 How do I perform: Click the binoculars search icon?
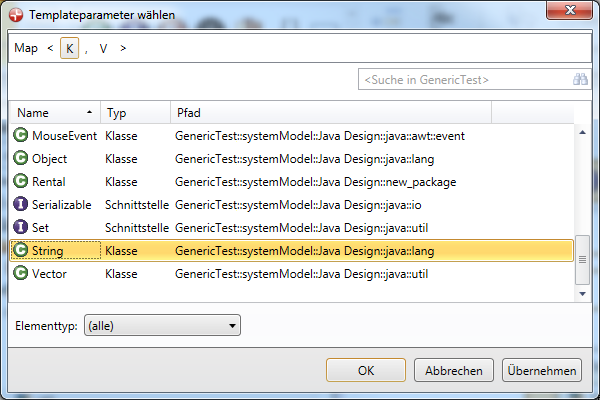tap(580, 79)
